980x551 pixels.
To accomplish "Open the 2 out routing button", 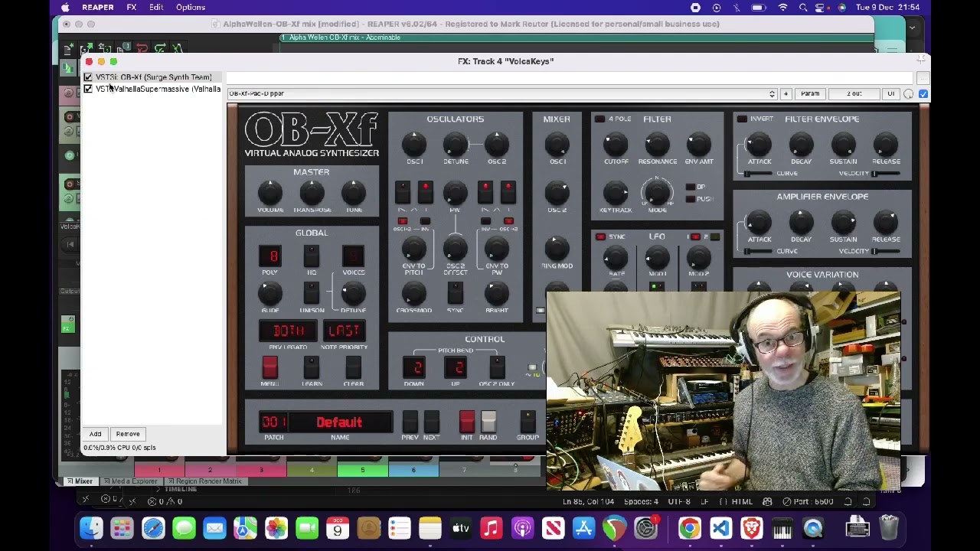I will click(854, 93).
